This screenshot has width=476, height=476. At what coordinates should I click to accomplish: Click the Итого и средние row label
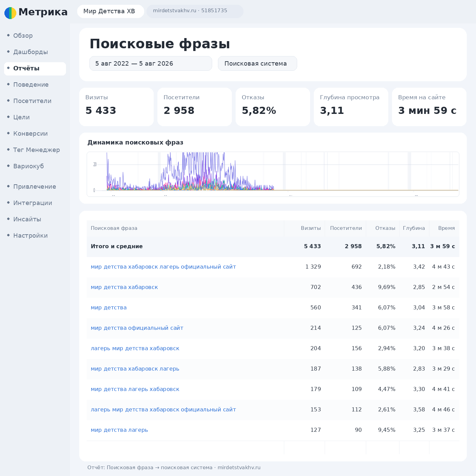pos(117,247)
